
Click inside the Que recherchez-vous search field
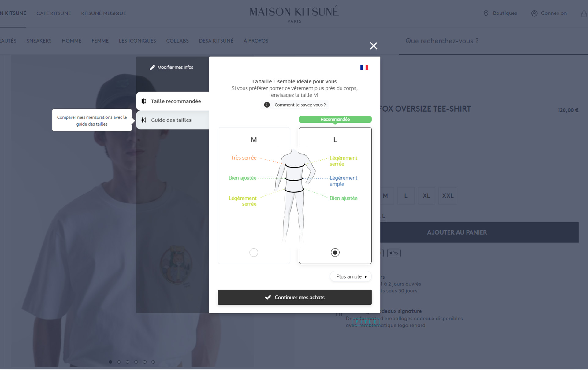point(442,41)
